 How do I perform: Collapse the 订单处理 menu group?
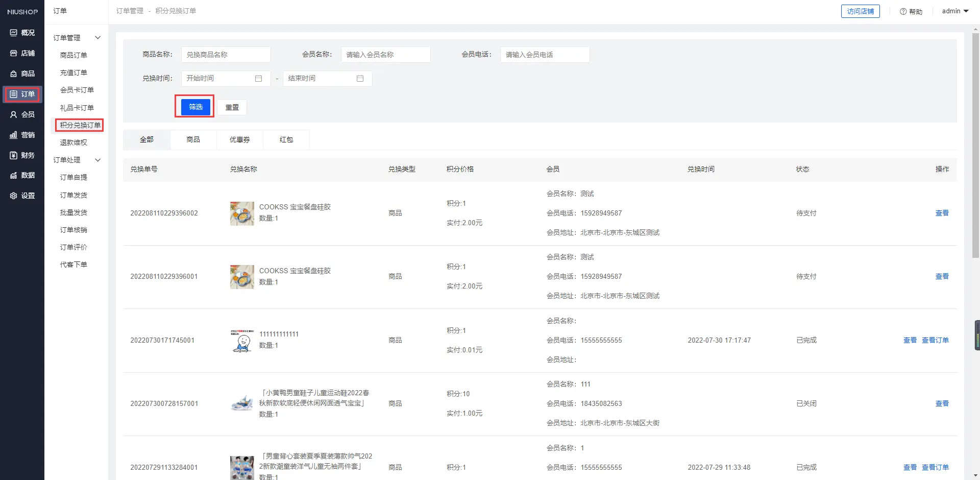point(97,160)
